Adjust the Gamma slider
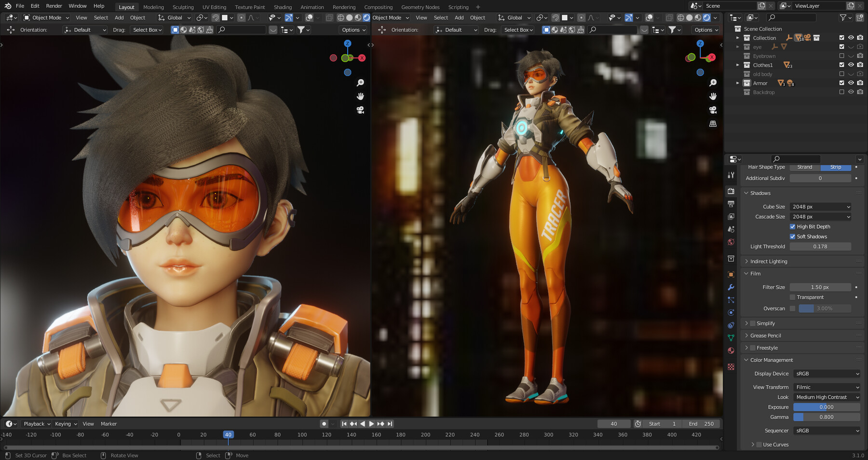Image resolution: width=868 pixels, height=460 pixels. 827,417
